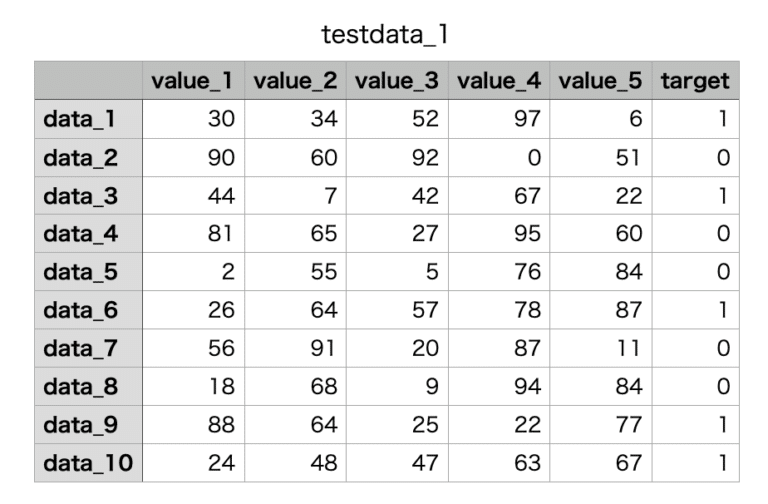
Task: Select the data_10 row header
Action: (88, 463)
